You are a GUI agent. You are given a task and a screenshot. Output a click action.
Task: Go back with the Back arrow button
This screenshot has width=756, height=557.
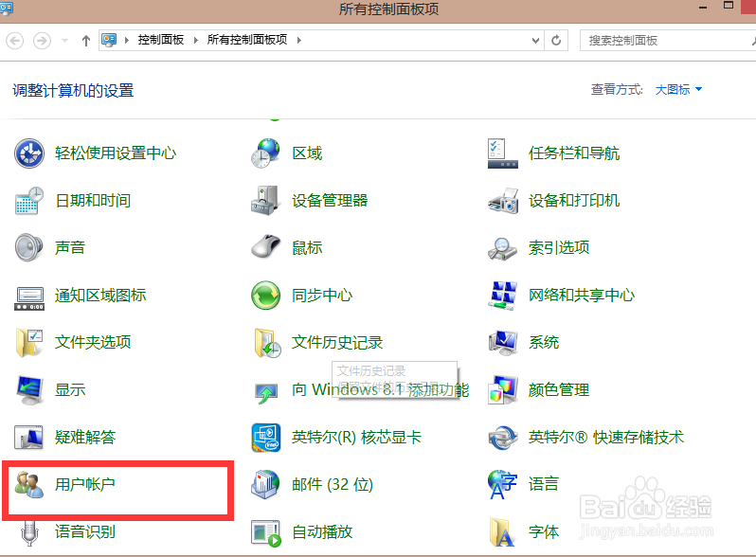point(15,41)
